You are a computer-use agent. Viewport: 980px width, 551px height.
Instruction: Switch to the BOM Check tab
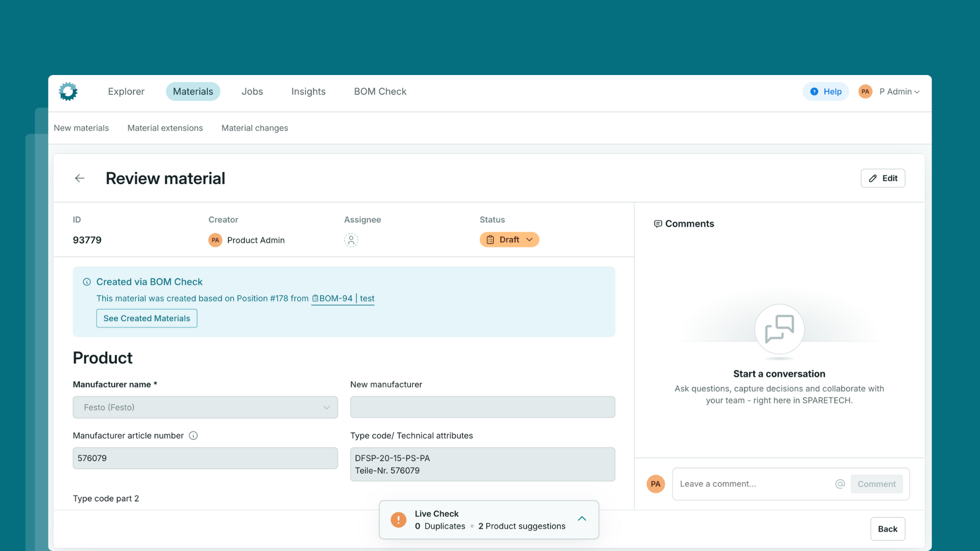tap(380, 92)
